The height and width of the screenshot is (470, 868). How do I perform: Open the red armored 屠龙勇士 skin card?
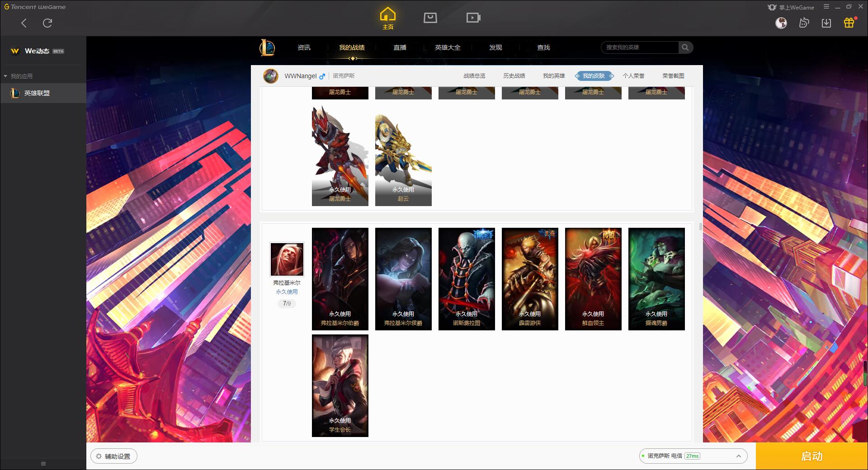tap(340, 155)
